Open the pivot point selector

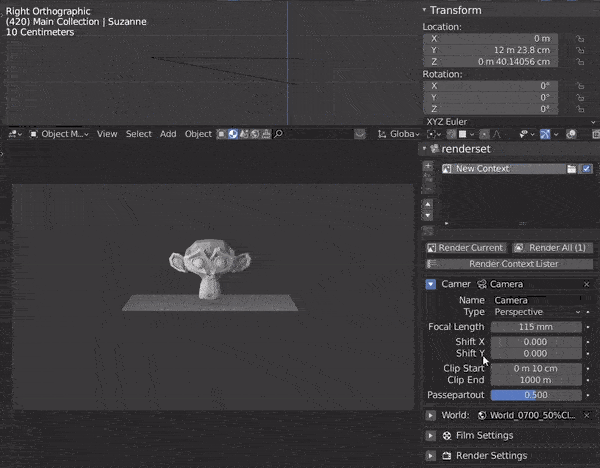pyautogui.click(x=434, y=134)
